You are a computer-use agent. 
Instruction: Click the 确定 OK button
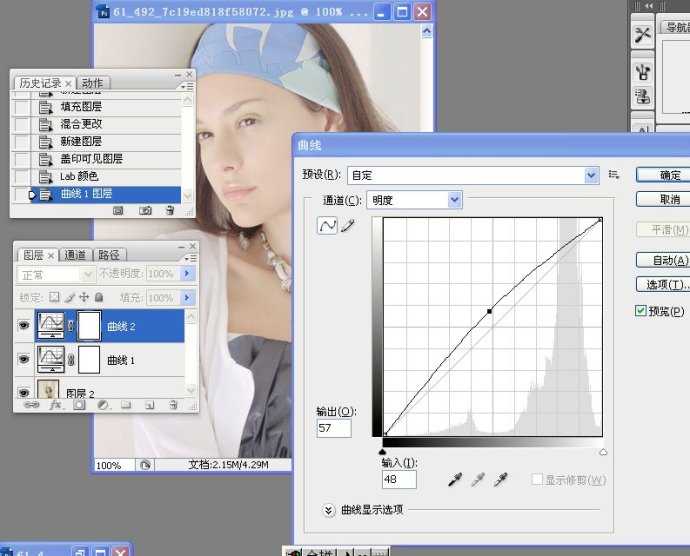[x=663, y=175]
